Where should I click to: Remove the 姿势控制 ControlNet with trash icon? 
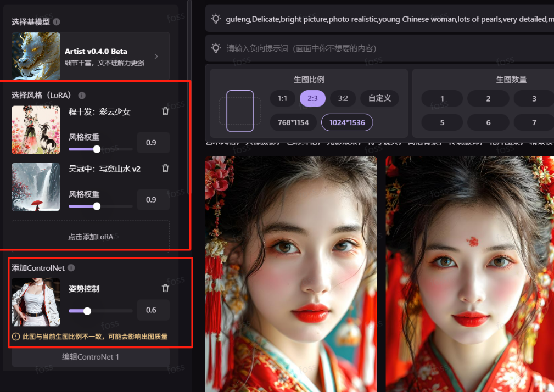click(165, 288)
